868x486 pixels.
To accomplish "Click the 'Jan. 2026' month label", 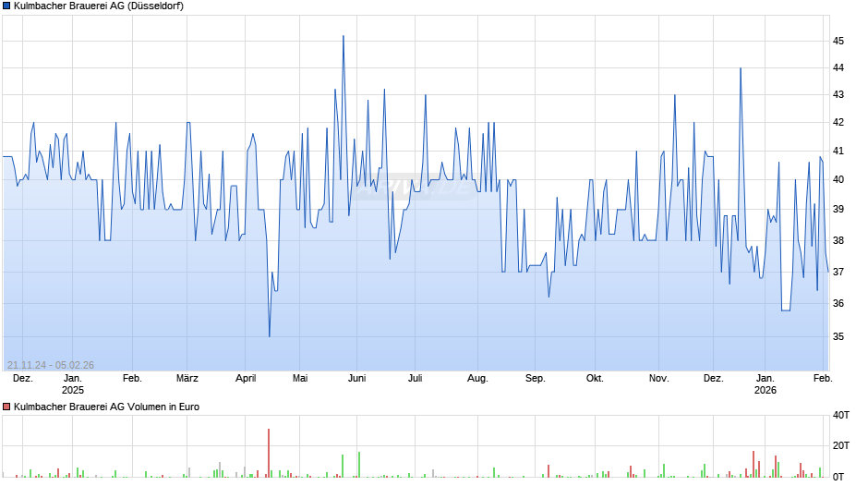I will pos(766,384).
